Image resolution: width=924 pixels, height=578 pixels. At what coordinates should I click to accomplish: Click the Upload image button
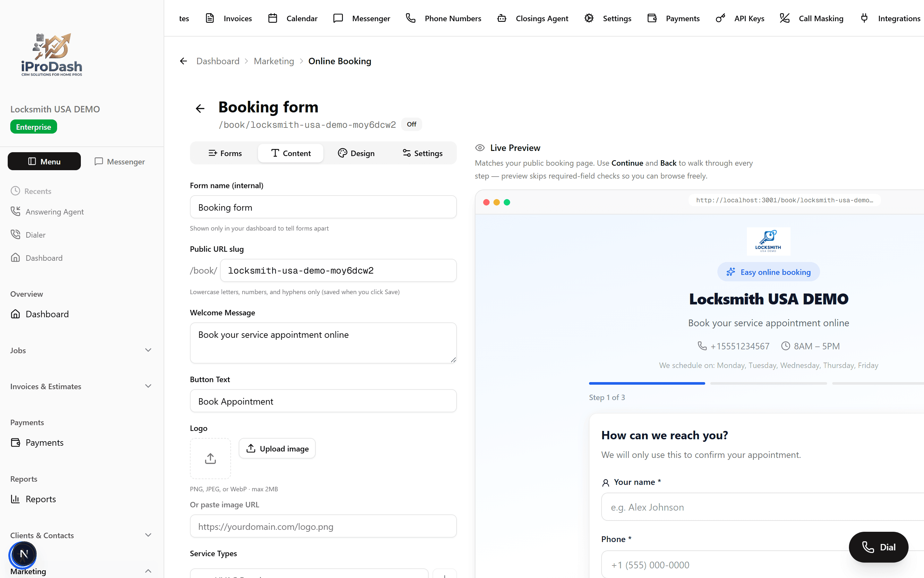point(277,448)
